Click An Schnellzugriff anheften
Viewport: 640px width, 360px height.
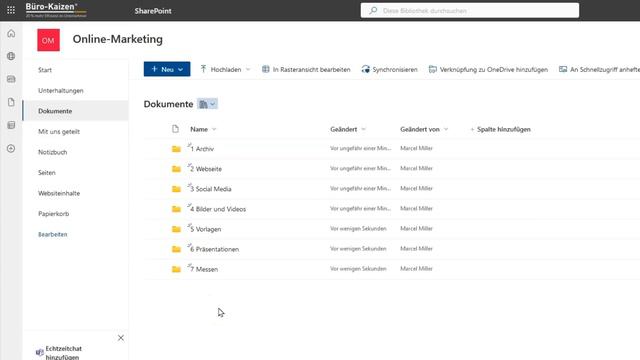599,69
